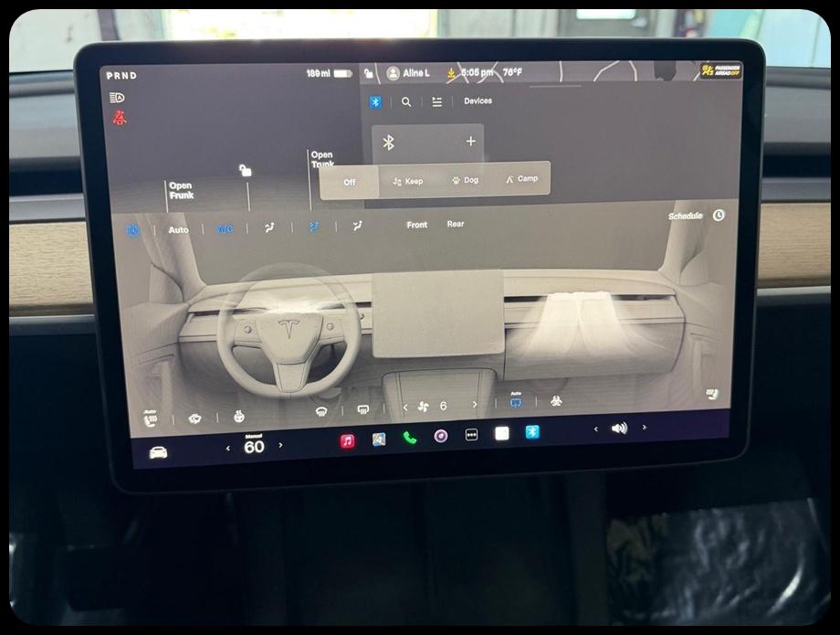Tap battery range 189 mi
The width and height of the screenshot is (840, 635).
(x=329, y=73)
